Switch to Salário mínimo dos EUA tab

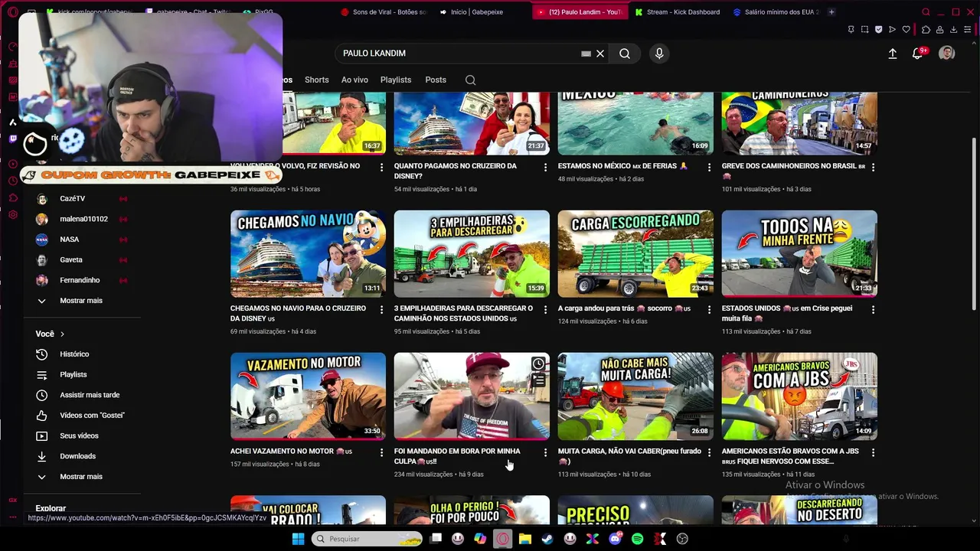coord(776,12)
